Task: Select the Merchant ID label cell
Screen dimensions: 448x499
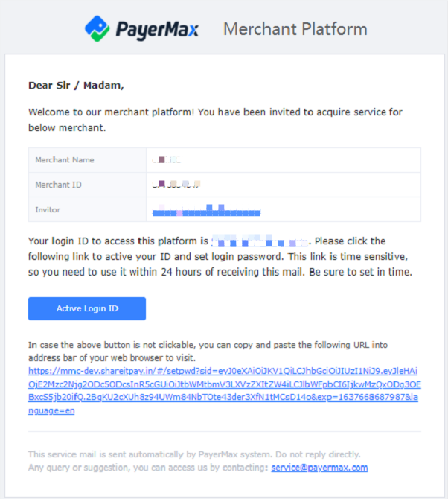Action: tap(87, 185)
